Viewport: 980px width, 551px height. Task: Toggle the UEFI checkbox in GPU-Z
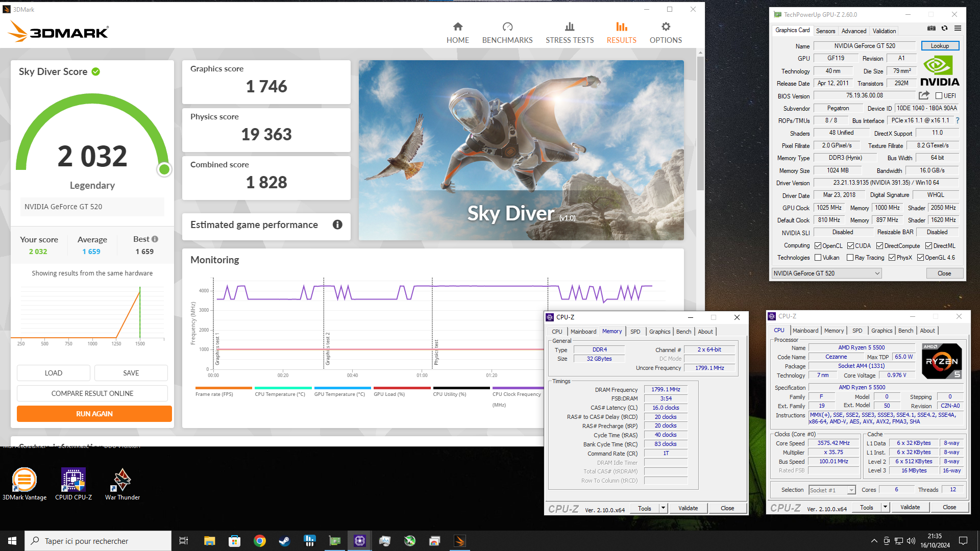(x=939, y=96)
